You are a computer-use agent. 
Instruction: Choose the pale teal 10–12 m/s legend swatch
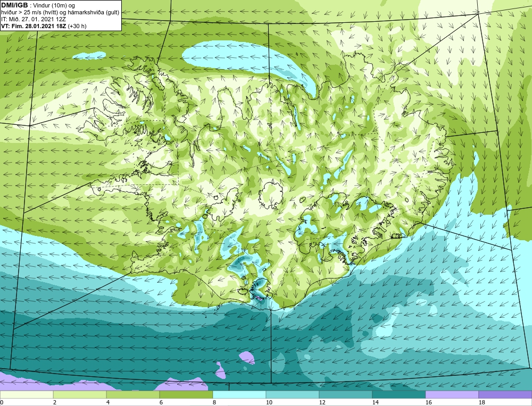tap(293, 395)
